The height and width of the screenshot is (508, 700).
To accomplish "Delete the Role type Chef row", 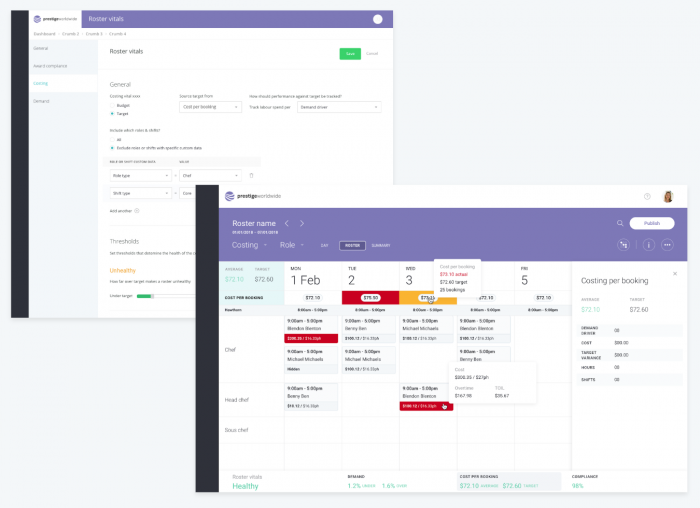I will (x=251, y=175).
